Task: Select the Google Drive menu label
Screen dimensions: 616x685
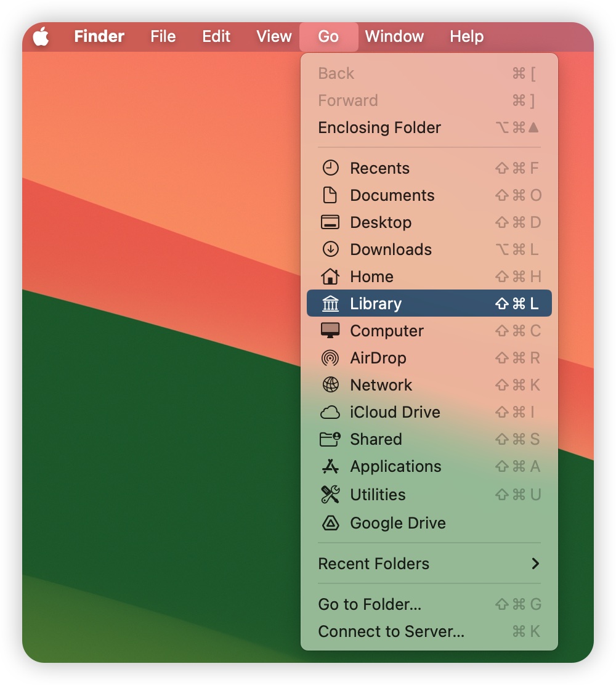Action: [397, 524]
